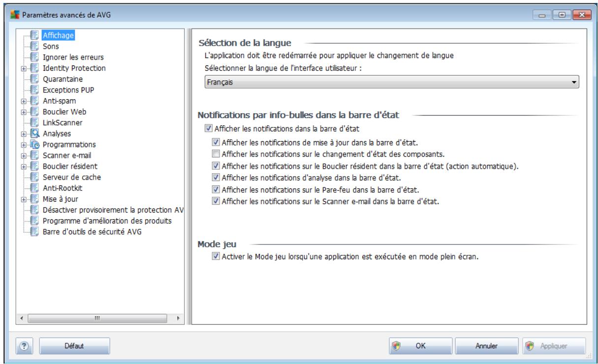This screenshot has height=364, width=598.
Task: Expand the Identity Protection tree node
Action: (24, 68)
